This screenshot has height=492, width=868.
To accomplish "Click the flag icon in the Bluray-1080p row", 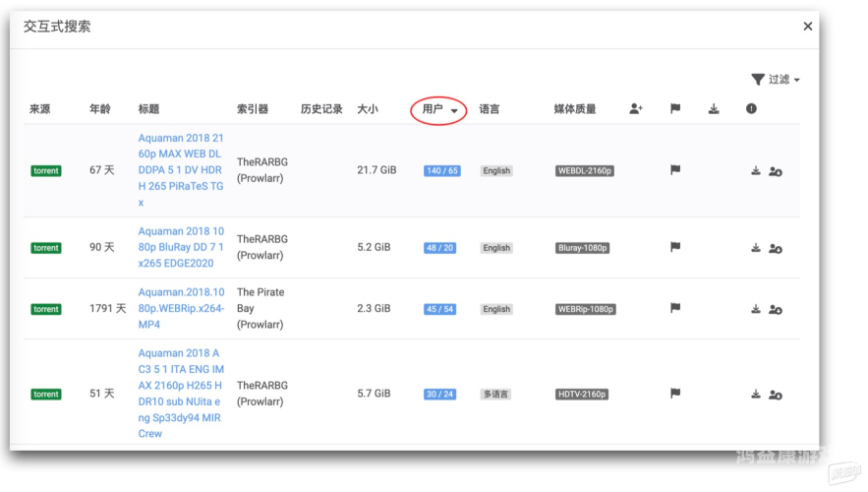I will point(675,248).
